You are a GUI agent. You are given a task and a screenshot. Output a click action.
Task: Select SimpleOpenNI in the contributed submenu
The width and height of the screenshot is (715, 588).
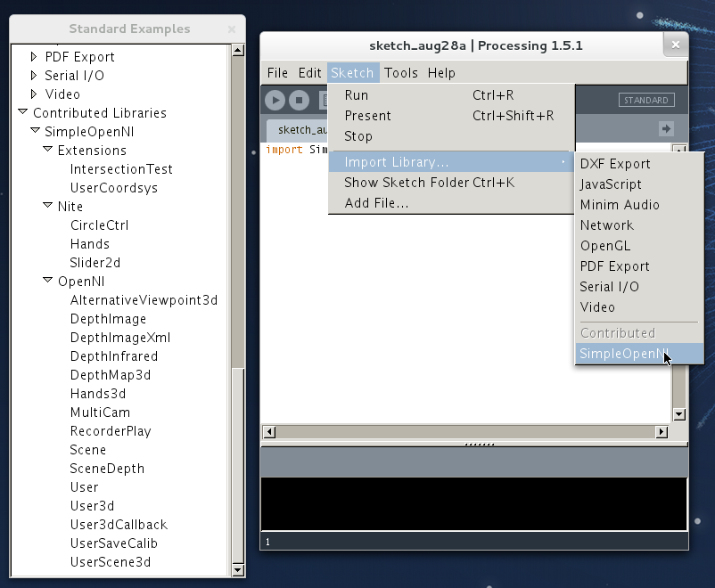point(639,354)
